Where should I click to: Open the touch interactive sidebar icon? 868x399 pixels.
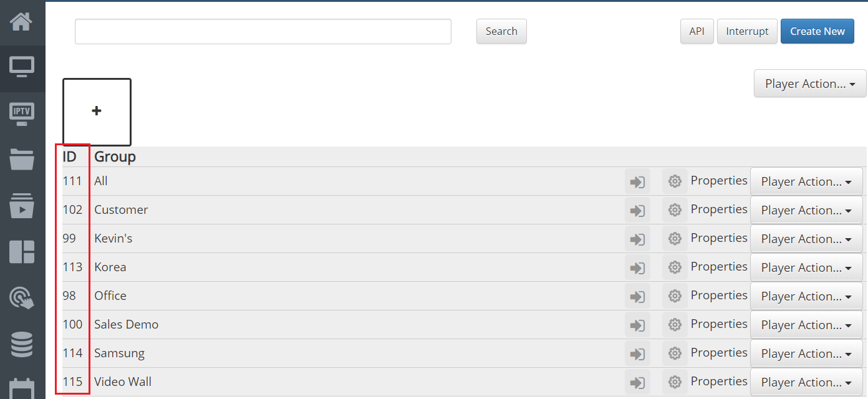pos(22,298)
